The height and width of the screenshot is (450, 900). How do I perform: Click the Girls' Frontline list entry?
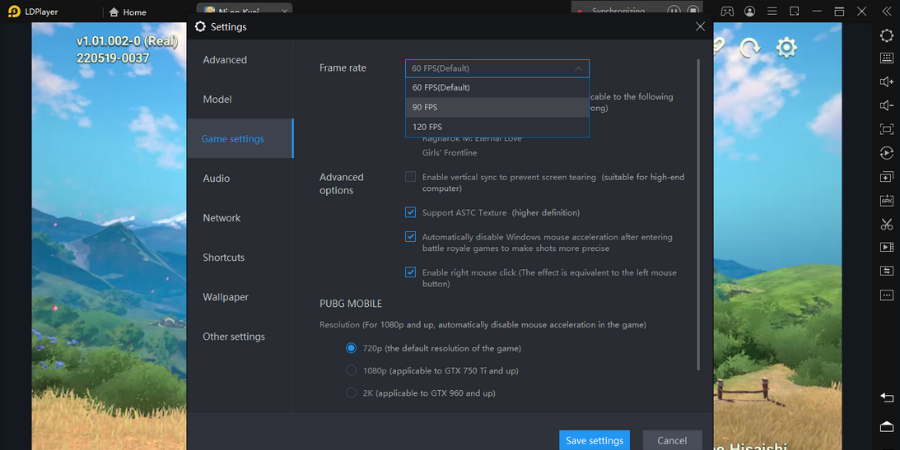click(x=449, y=153)
